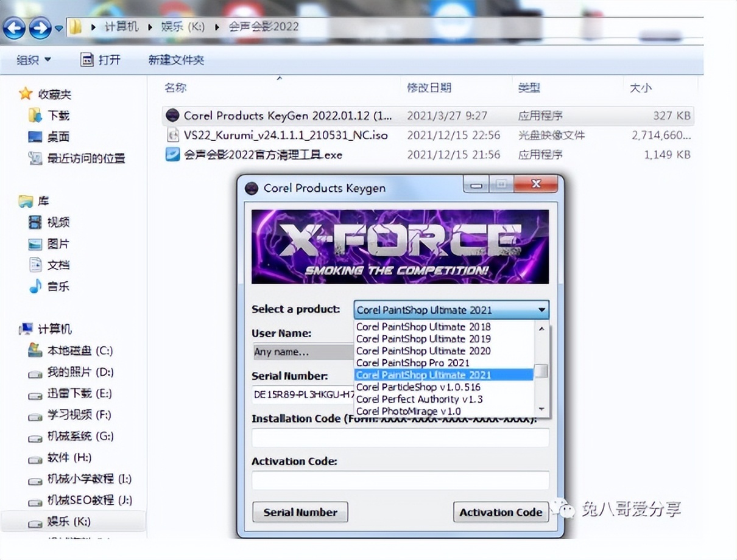Screen dimensions: 737x560
Task: Choose Corel PaintShop Ultimate 2018 from the list
Action: (x=444, y=327)
